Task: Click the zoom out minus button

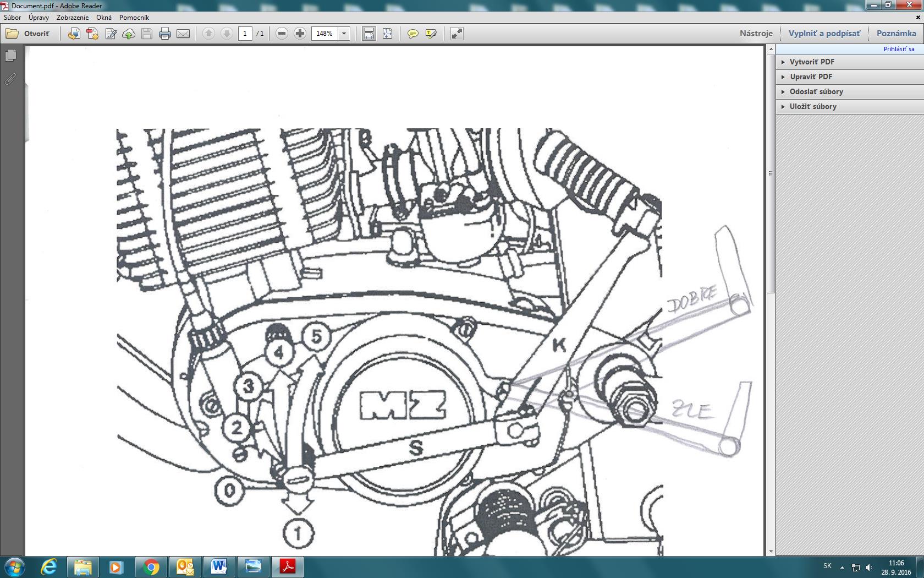Action: [x=282, y=34]
